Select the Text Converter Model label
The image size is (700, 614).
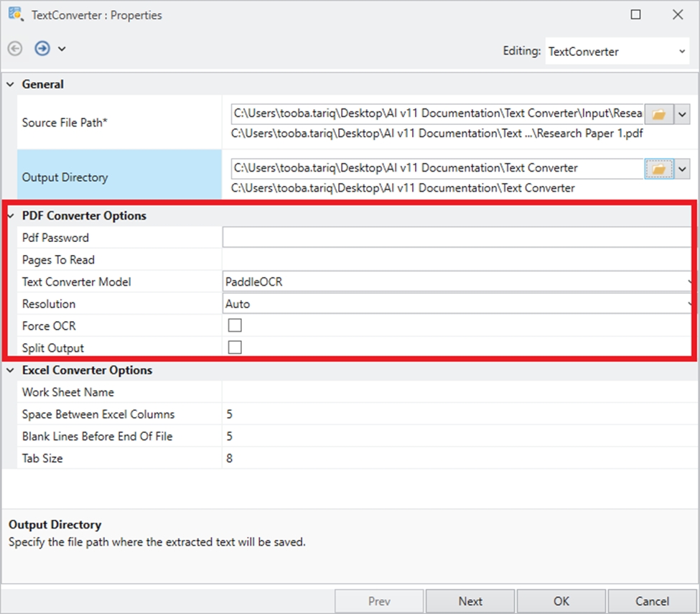coord(76,282)
